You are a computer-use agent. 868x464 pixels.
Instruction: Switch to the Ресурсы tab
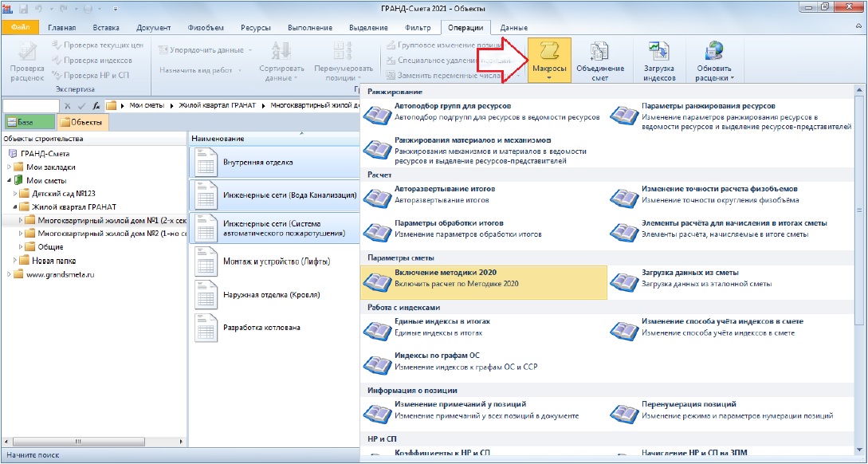255,28
